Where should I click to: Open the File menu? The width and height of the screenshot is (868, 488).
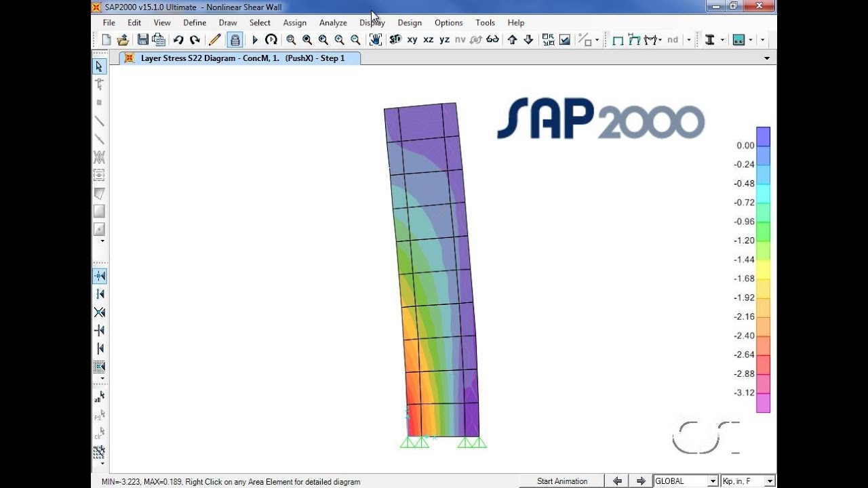coord(109,22)
